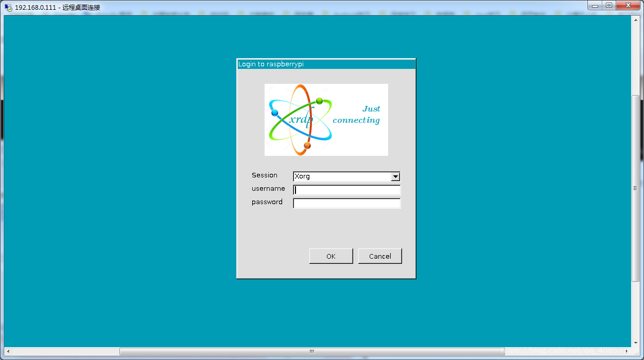The image size is (644, 360).
Task: Click the vertical scrollbar thumb
Action: pyautogui.click(x=635, y=188)
